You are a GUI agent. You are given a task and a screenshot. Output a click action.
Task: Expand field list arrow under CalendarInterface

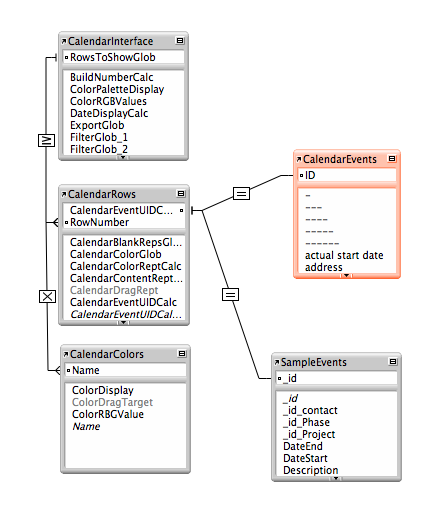(123, 157)
